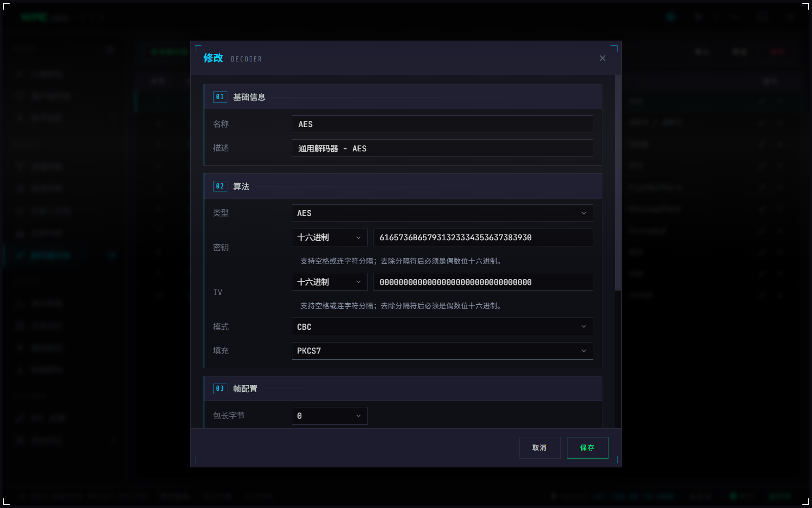This screenshot has width=812, height=508.
Task: Expand the 填充 dropdown set to PKCS7
Action: [x=442, y=351]
